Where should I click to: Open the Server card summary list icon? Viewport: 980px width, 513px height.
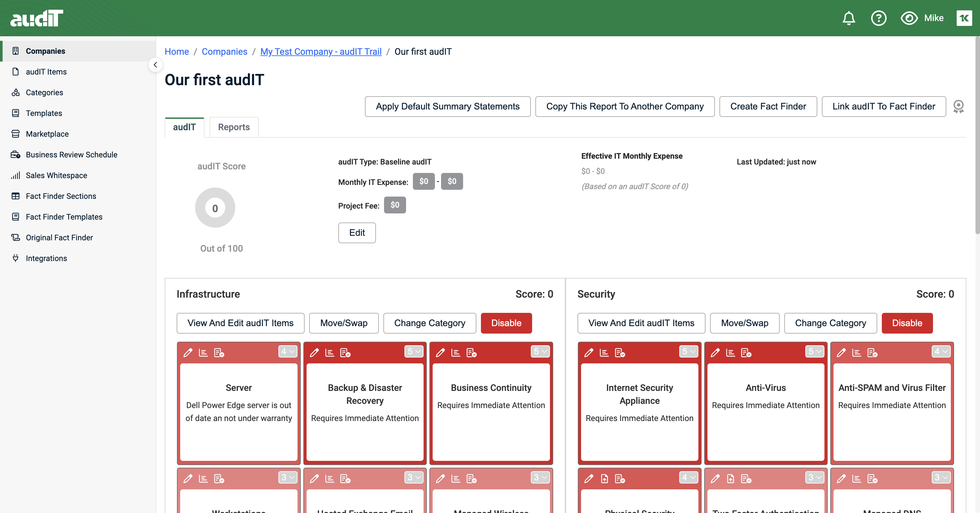pos(204,352)
